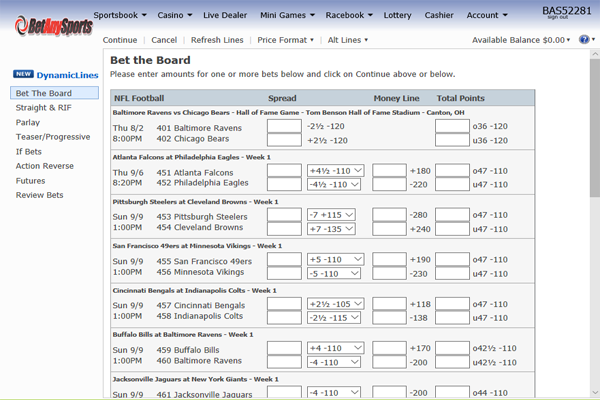
Task: Click Continue in the top toolbar
Action: pyautogui.click(x=120, y=40)
